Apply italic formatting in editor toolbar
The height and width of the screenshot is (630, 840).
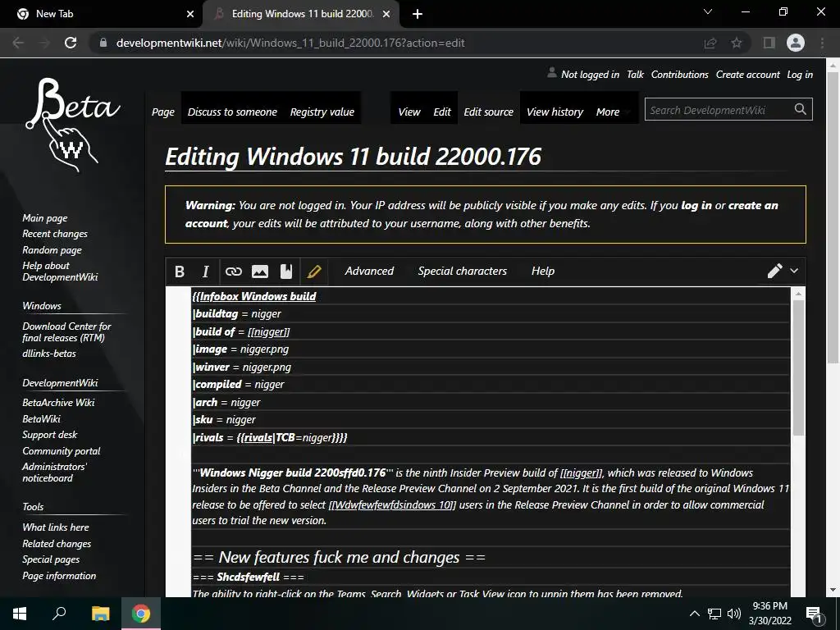click(205, 272)
